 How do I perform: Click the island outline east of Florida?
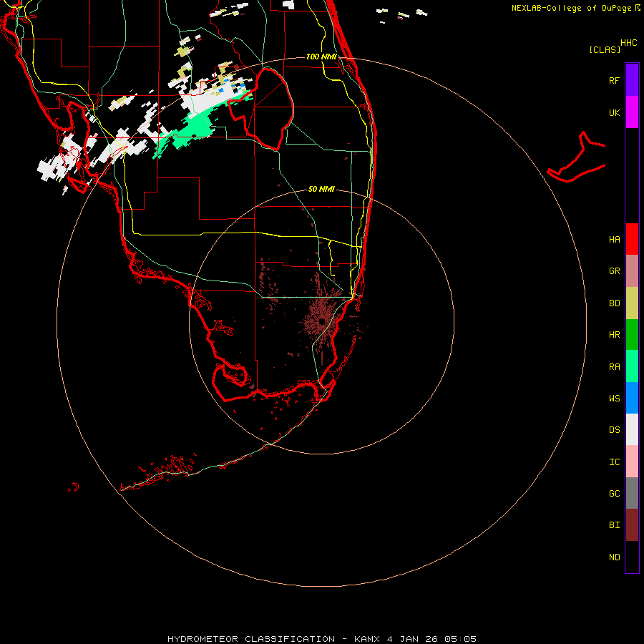[x=577, y=158]
